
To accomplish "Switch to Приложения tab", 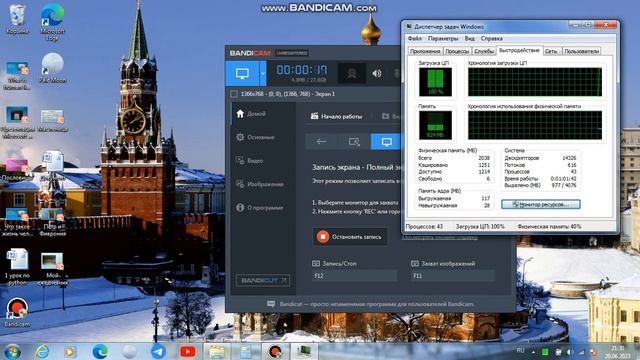I will (425, 51).
